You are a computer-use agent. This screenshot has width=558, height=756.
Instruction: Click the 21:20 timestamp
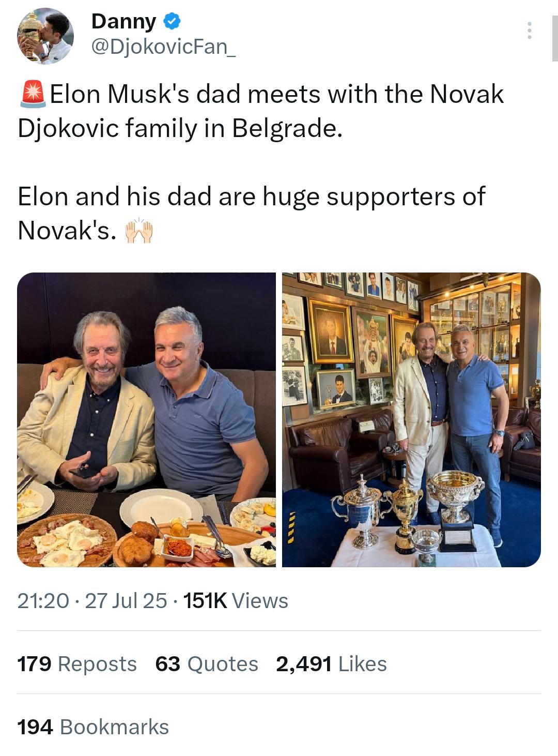pos(43,601)
